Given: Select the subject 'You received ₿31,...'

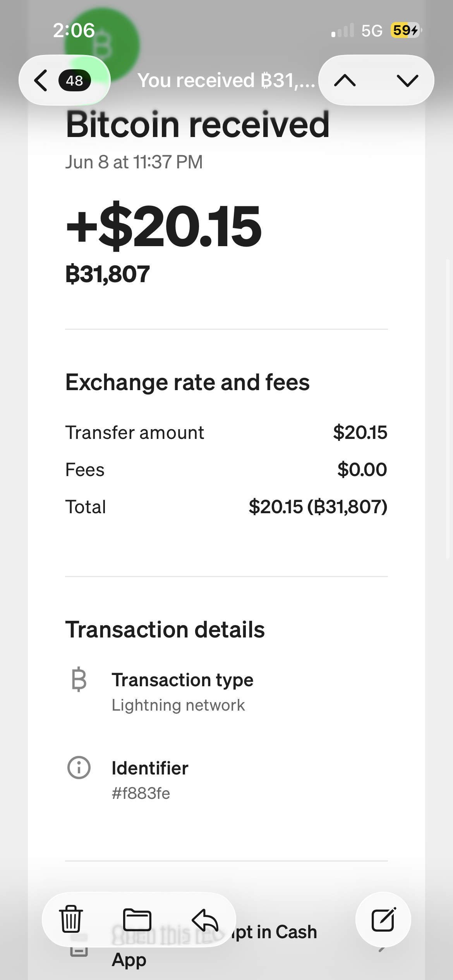Looking at the screenshot, I should pos(226,81).
